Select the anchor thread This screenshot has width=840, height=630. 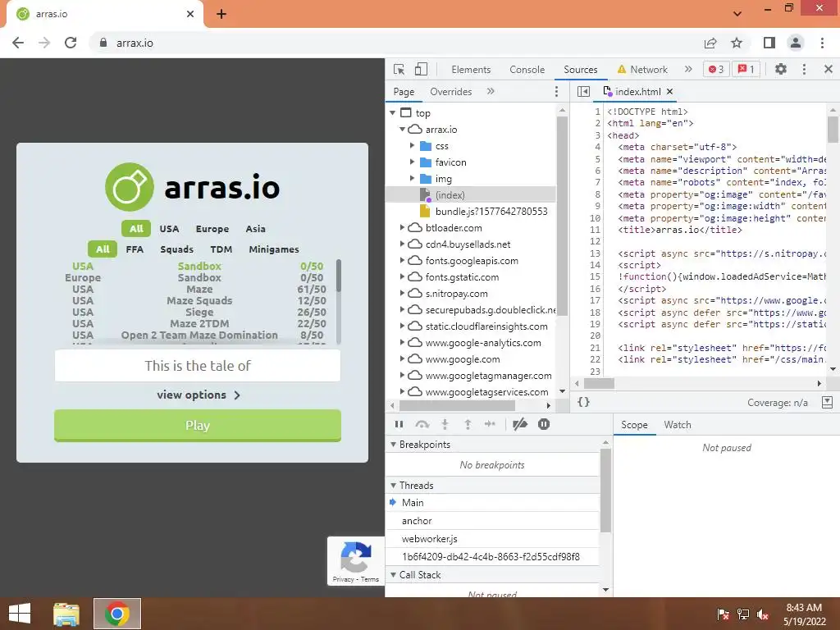click(492, 521)
